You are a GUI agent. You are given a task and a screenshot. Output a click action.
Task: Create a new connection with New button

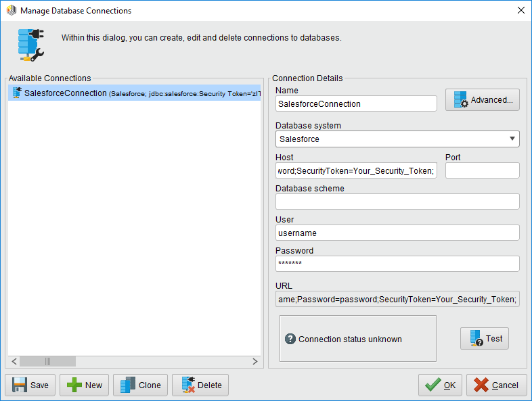pyautogui.click(x=85, y=385)
